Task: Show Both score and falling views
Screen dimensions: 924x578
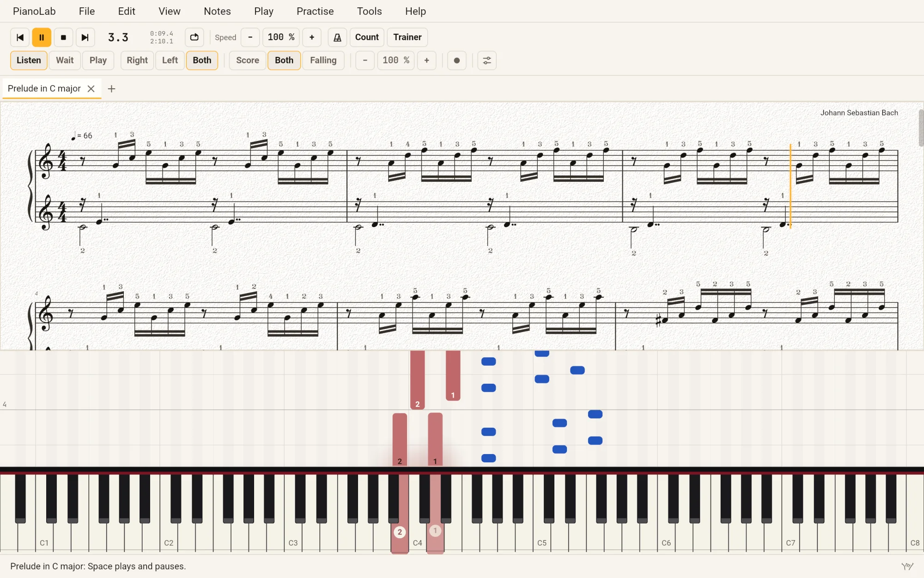Action: (x=284, y=61)
